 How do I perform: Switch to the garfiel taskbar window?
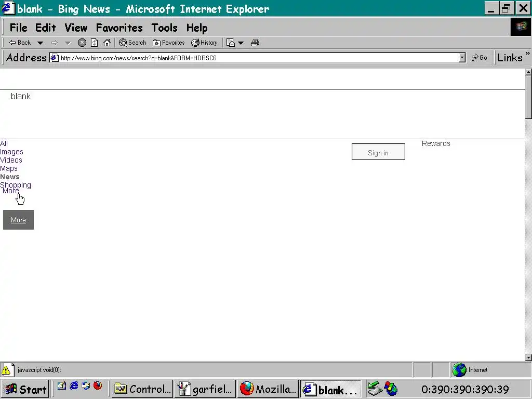pyautogui.click(x=205, y=389)
